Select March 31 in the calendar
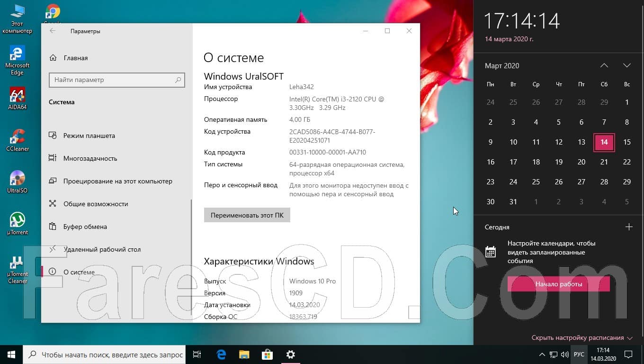The image size is (644, 364). pos(513,202)
